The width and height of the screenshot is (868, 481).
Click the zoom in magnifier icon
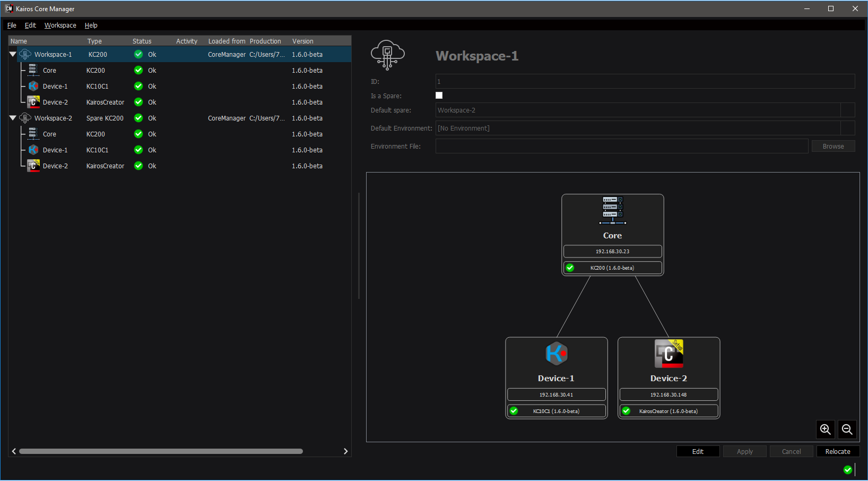[x=825, y=430]
